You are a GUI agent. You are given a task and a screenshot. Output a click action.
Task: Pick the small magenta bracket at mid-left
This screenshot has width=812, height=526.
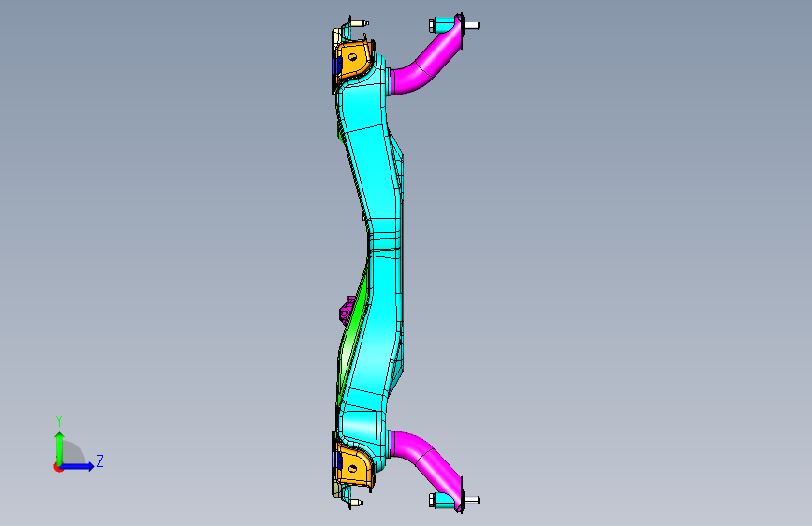347,309
